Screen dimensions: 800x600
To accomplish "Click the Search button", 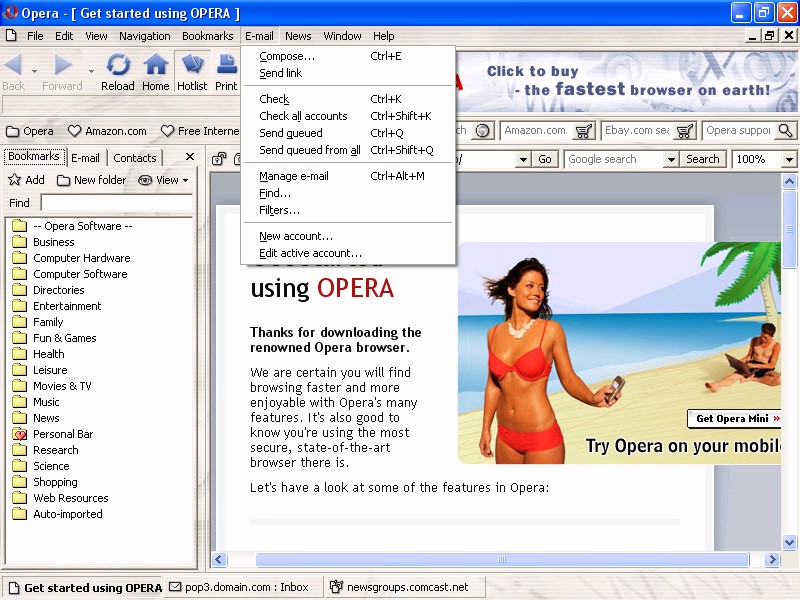I will [703, 160].
